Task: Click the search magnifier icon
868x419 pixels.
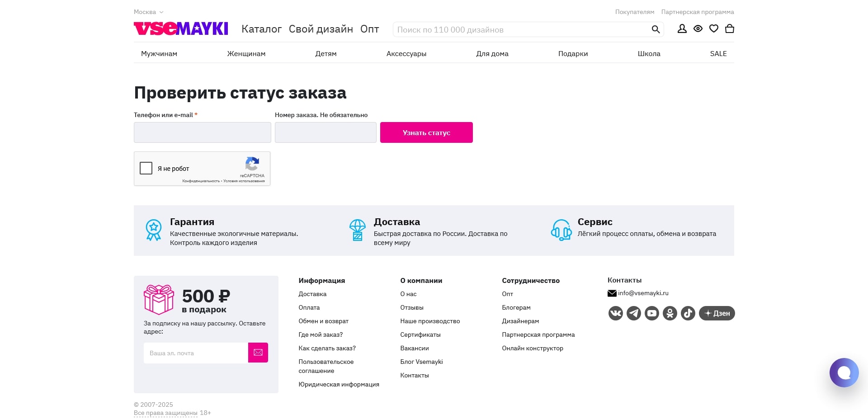Action: click(x=655, y=29)
